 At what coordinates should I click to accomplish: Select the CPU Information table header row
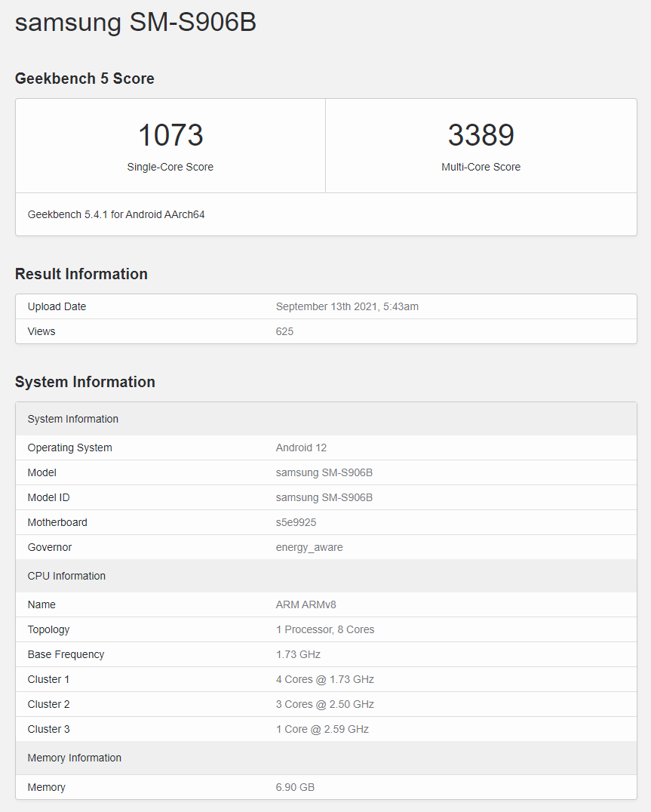(326, 576)
